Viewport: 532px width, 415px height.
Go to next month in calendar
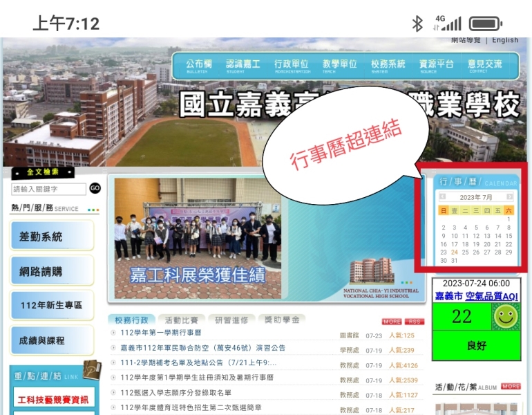coord(510,196)
